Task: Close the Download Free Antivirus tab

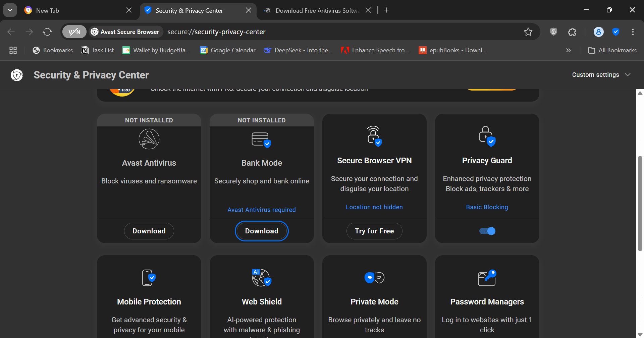Action: pos(368,10)
